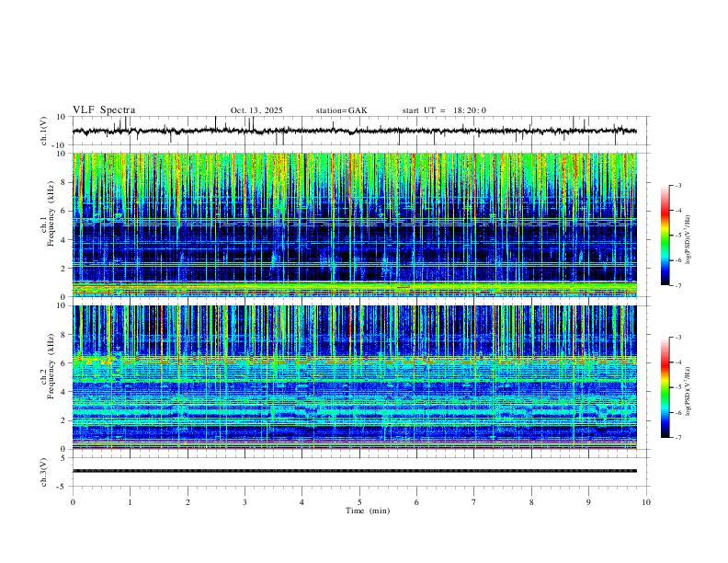
Task: Click time axis tick label "10"
Action: (646, 502)
